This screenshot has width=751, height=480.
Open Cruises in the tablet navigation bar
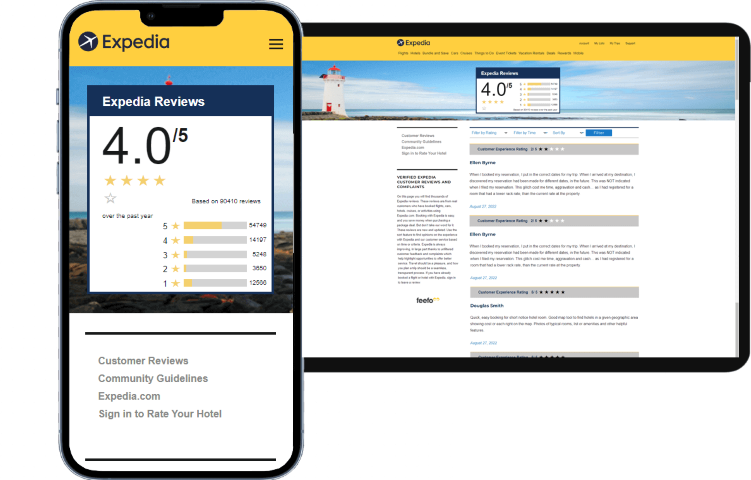point(466,53)
